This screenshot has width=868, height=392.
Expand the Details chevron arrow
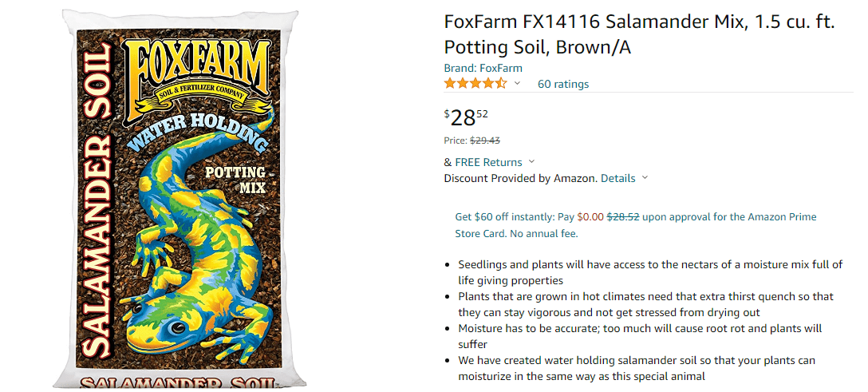click(645, 178)
